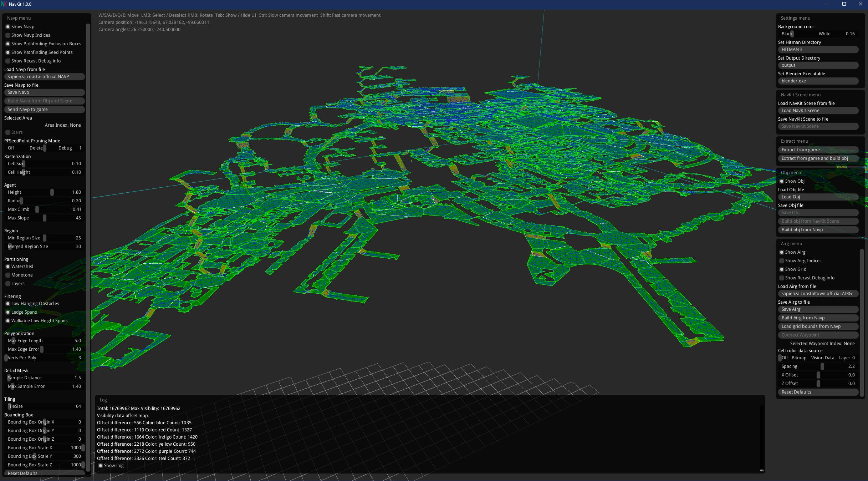The width and height of the screenshot is (868, 481).
Task: Click Load NavKit Scene button
Action: tap(818, 111)
